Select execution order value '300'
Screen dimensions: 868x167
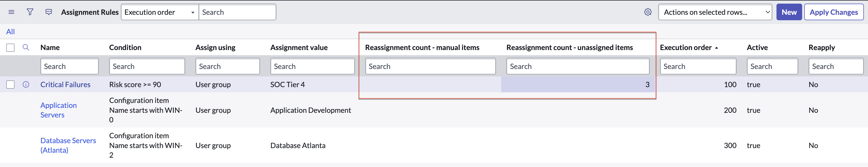pos(730,145)
